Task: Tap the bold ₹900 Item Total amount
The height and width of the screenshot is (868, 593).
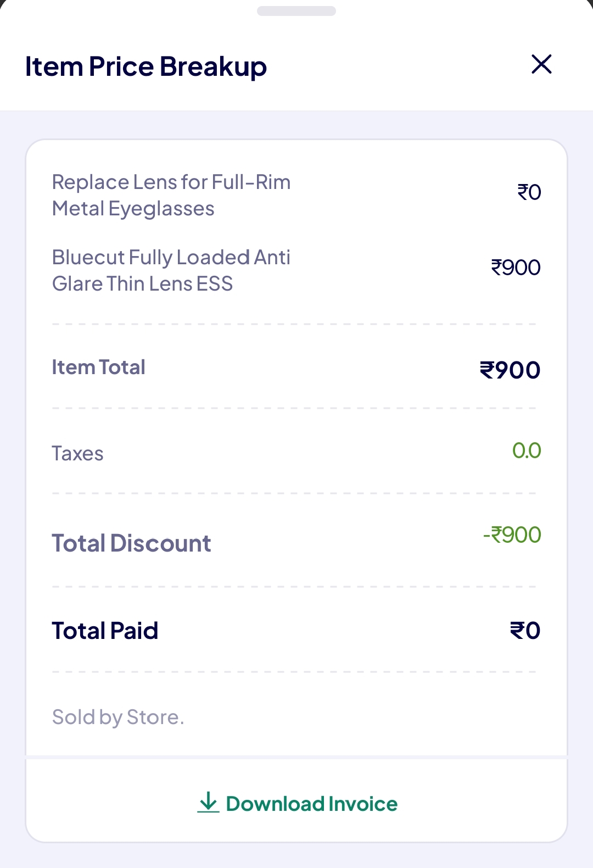Action: pyautogui.click(x=510, y=370)
